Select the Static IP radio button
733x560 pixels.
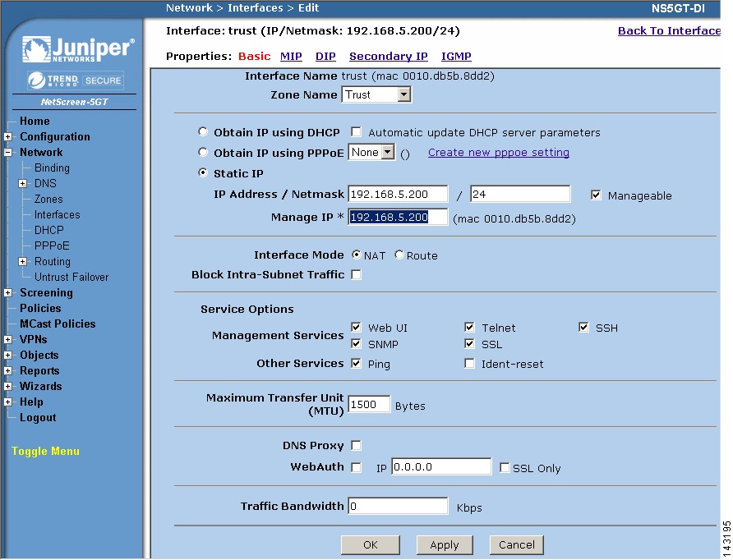click(202, 172)
